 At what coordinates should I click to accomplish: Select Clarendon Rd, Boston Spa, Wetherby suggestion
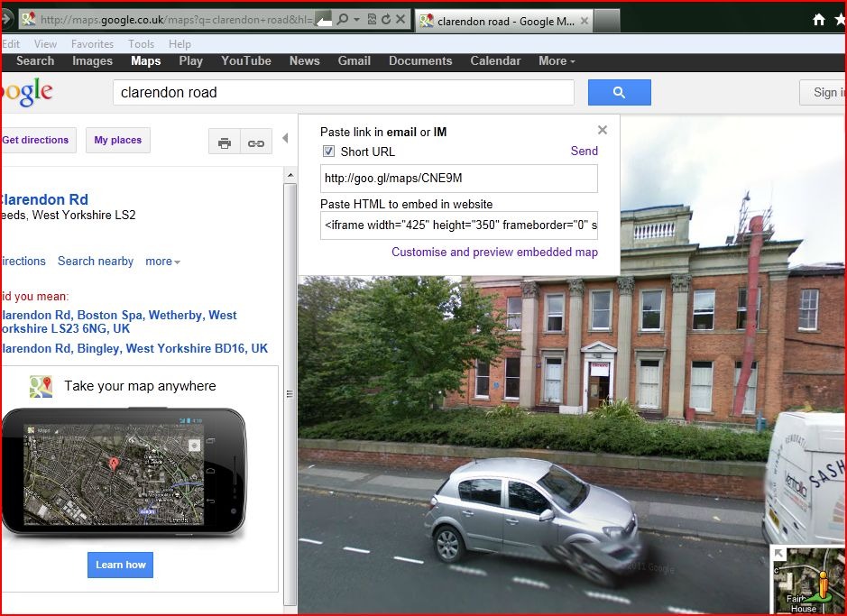pos(118,322)
